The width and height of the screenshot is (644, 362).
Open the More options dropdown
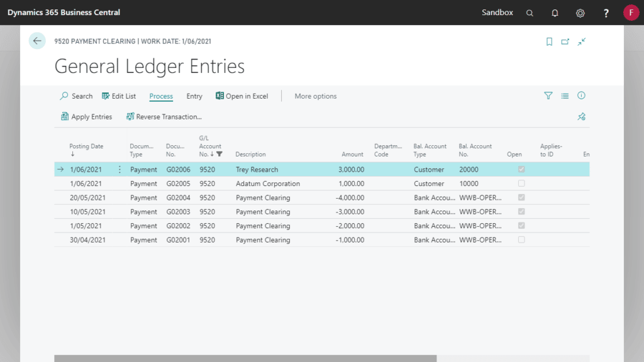315,96
